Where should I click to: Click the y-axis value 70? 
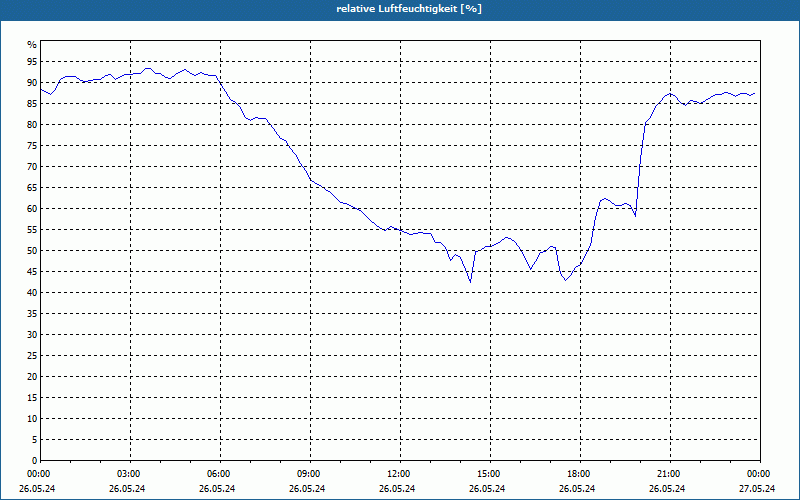(32, 167)
